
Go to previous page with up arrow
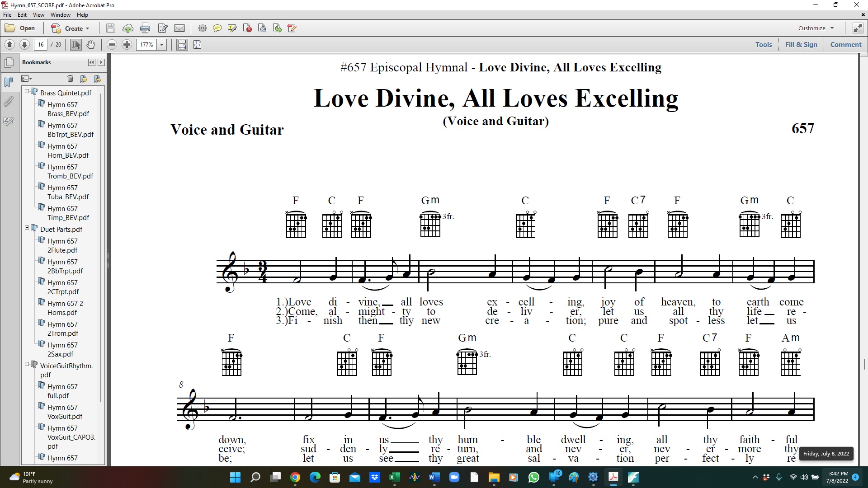9,44
